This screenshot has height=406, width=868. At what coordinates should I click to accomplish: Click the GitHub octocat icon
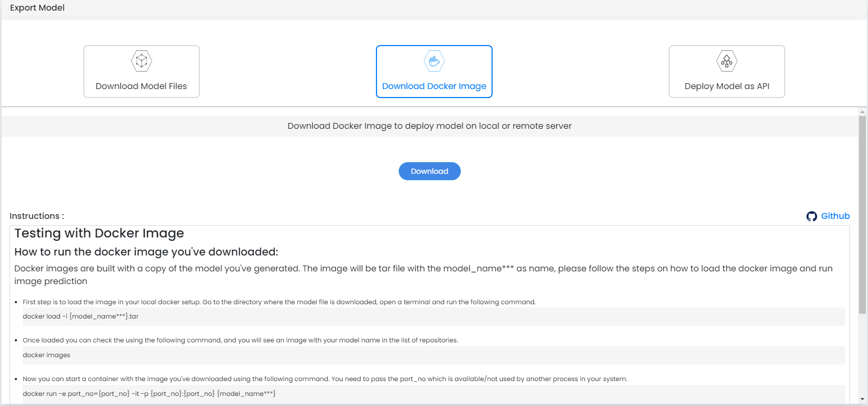pos(811,216)
